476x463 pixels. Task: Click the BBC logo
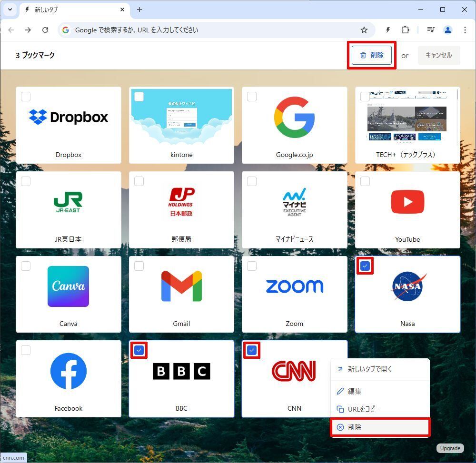[181, 371]
